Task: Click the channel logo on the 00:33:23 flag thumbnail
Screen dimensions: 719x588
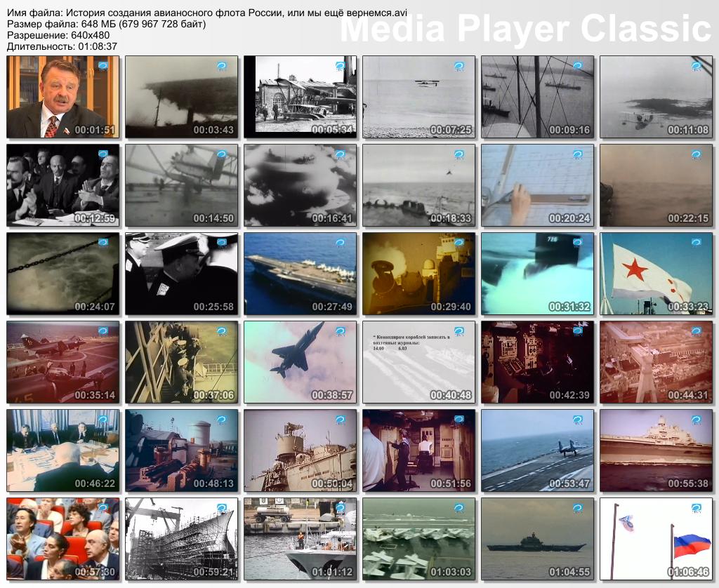Action: (696, 243)
